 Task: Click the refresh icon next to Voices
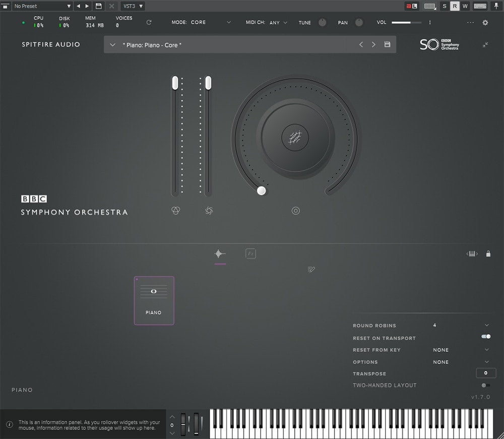149,23
